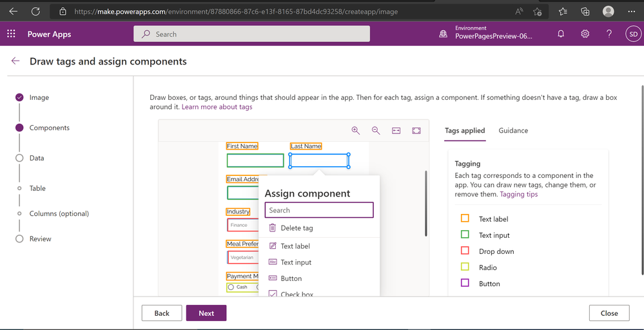Click the orange Text label legend swatch

click(465, 218)
